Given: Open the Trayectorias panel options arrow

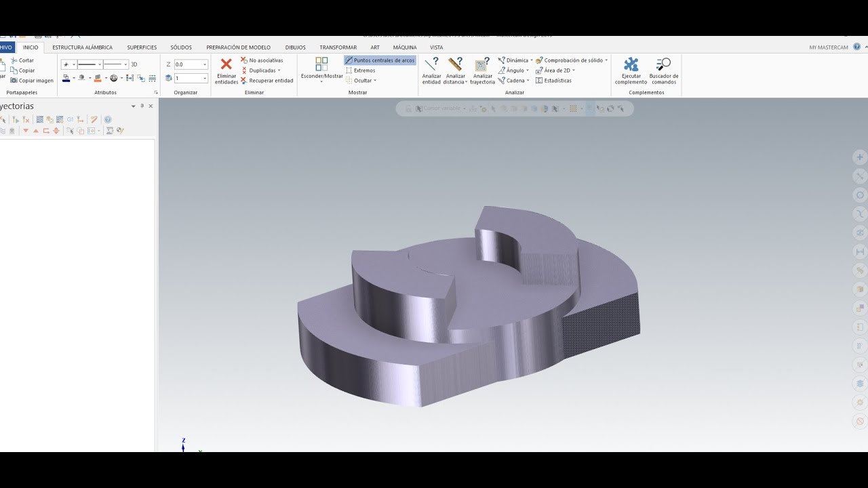Looking at the screenshot, I should pyautogui.click(x=133, y=106).
